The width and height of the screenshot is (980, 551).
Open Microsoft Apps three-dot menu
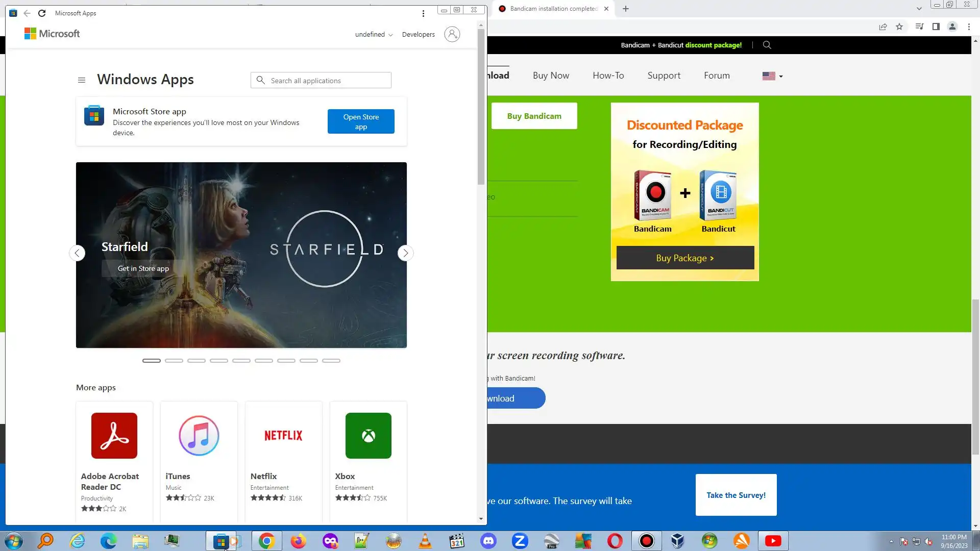[x=423, y=14]
